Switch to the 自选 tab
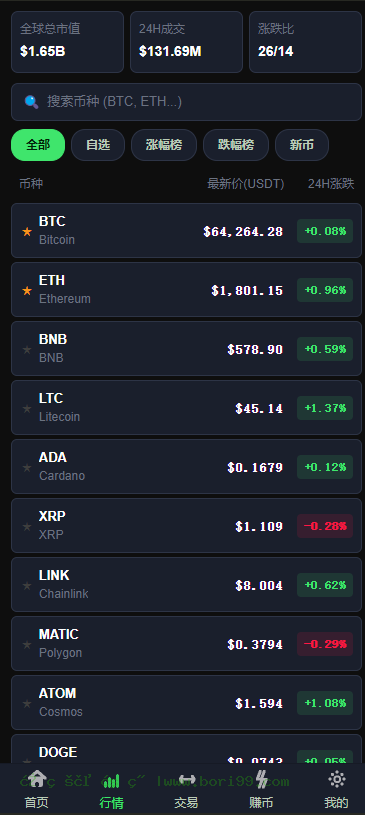365x815 pixels. coord(98,145)
